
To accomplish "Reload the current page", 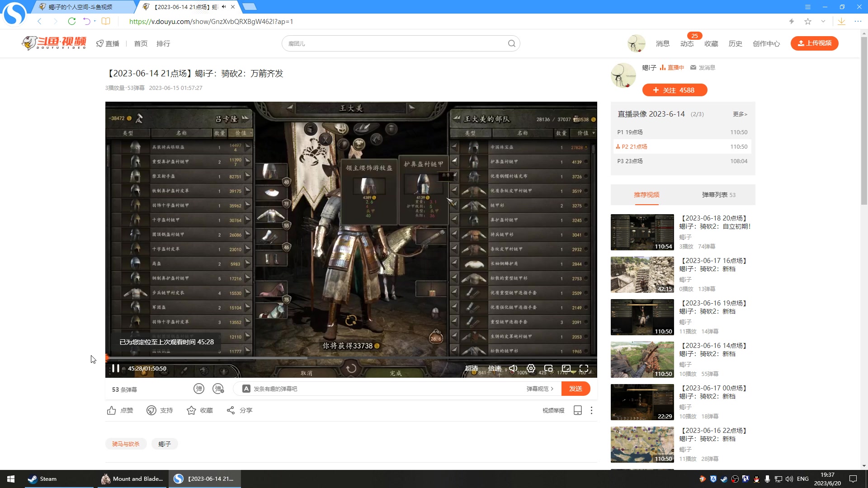I will coord(71,21).
